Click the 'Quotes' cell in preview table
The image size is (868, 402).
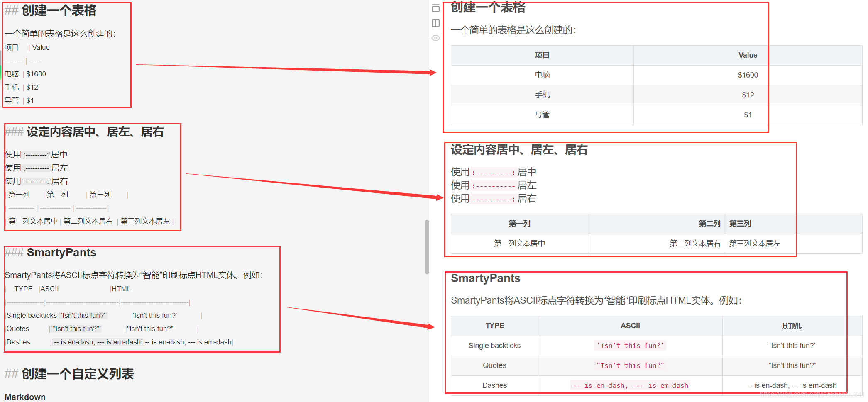[x=495, y=365]
